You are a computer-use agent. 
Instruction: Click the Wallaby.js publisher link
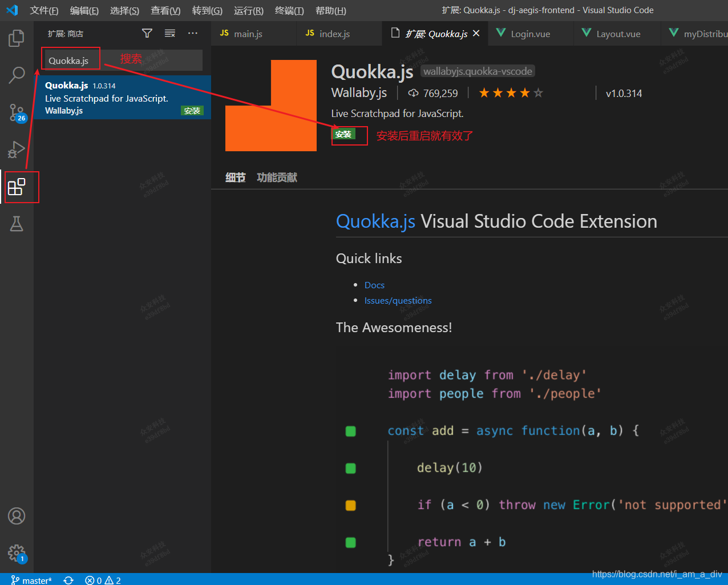tap(359, 92)
